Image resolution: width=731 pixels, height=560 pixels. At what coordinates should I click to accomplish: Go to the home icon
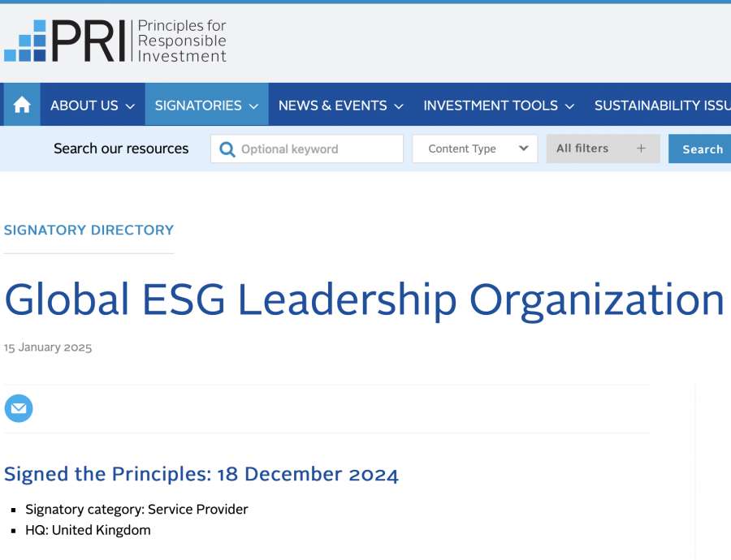click(22, 106)
